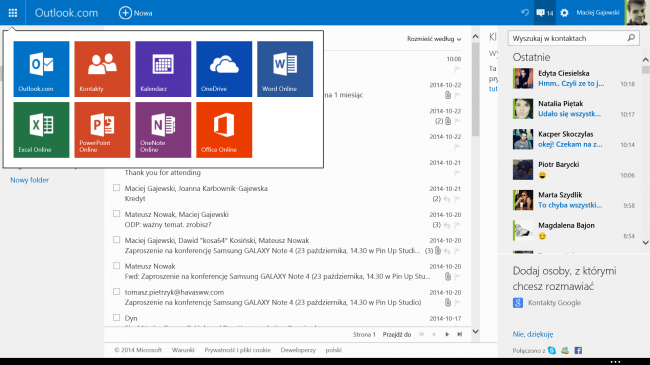This screenshot has height=365, width=650.
Task: Click the search magnifier in contacts
Action: 631,38
